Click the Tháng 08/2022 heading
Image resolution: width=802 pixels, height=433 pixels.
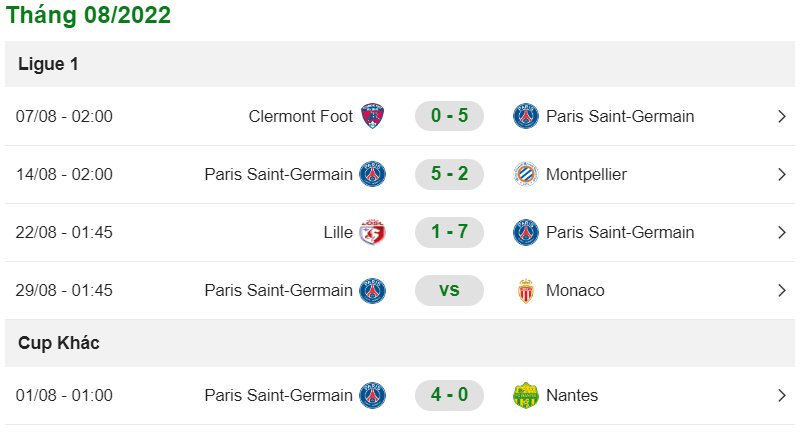[x=88, y=15]
